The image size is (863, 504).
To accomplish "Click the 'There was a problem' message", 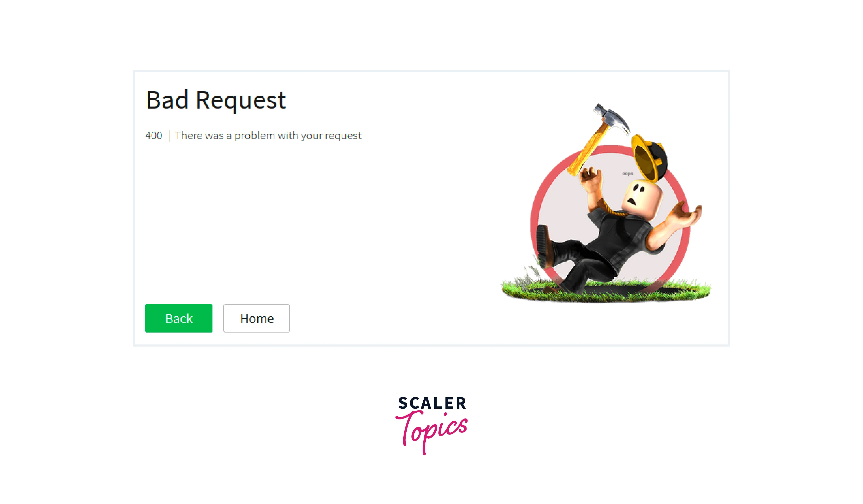I will coord(268,135).
